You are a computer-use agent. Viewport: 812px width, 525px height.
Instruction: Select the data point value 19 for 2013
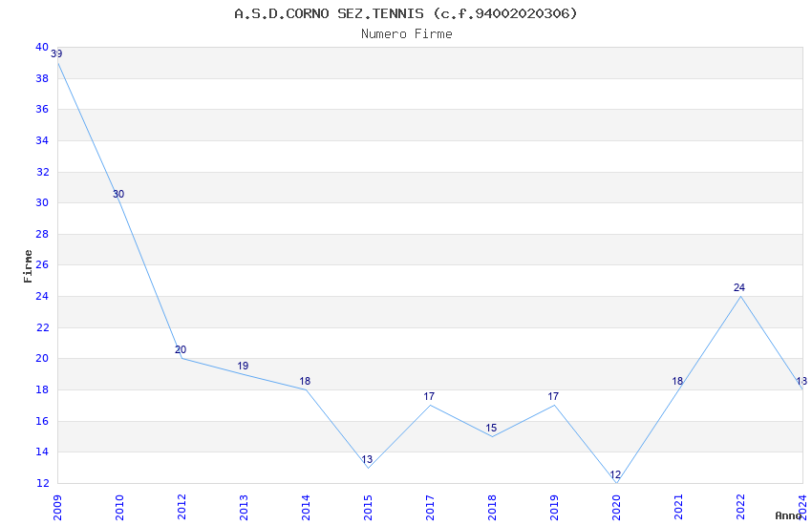click(243, 366)
